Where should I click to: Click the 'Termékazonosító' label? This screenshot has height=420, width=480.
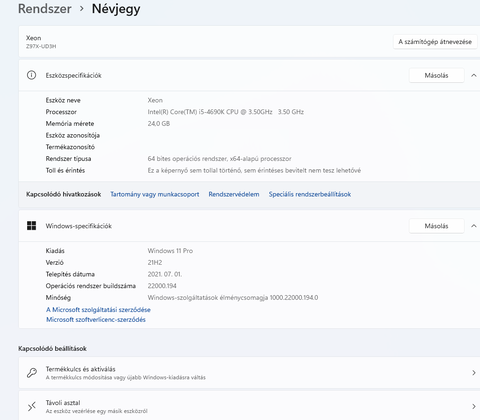click(x=70, y=147)
